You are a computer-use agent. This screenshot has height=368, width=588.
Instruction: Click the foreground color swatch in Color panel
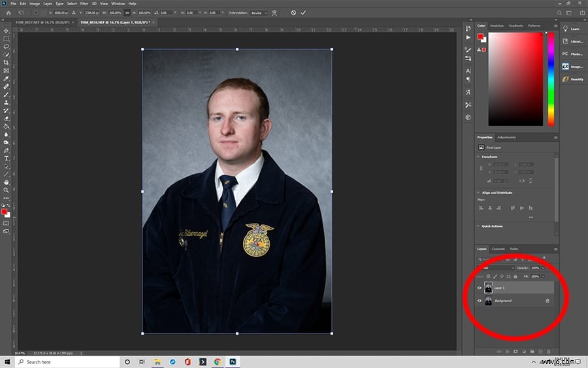click(480, 37)
